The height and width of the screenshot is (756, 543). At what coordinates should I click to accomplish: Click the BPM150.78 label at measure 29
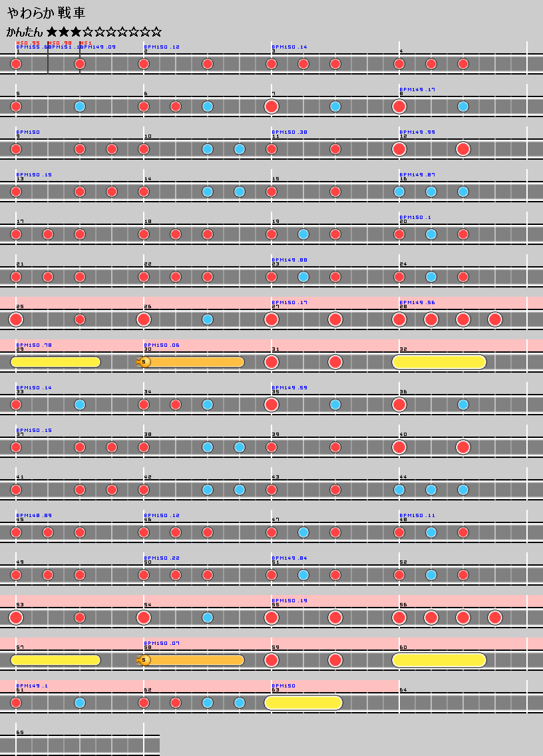coord(34,345)
